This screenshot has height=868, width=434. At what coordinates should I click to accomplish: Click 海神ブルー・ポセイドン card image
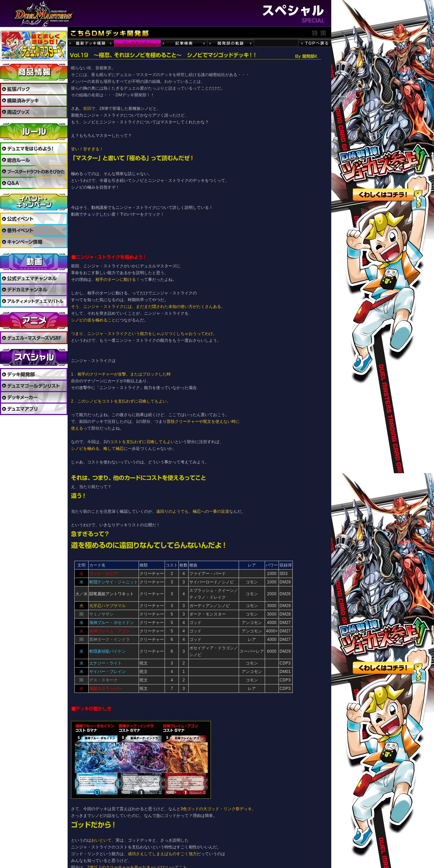(97, 765)
